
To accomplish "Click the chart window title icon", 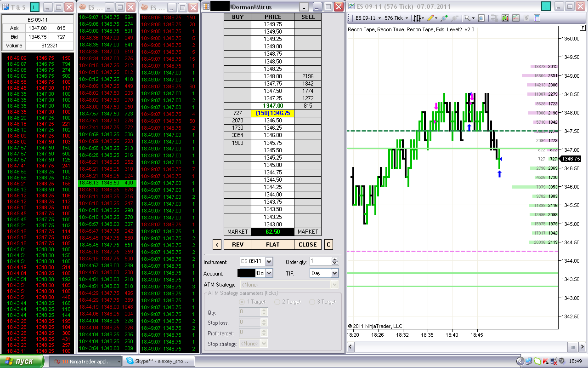I will coord(351,6).
